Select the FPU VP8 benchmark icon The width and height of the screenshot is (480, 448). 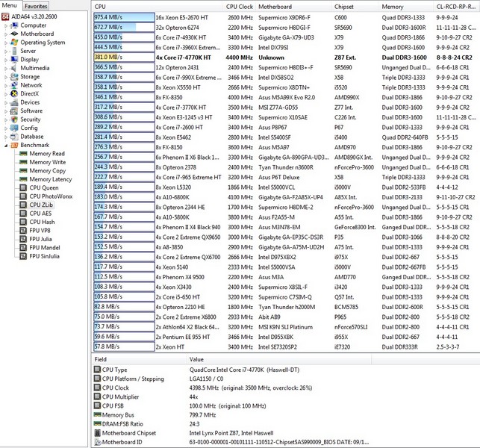click(x=23, y=231)
